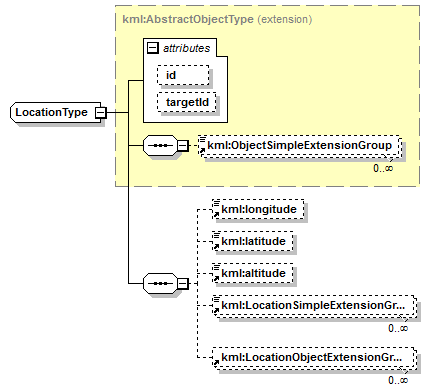Select the targetId attribute
Image resolution: width=445 pixels, height=392 pixels.
pos(187,102)
